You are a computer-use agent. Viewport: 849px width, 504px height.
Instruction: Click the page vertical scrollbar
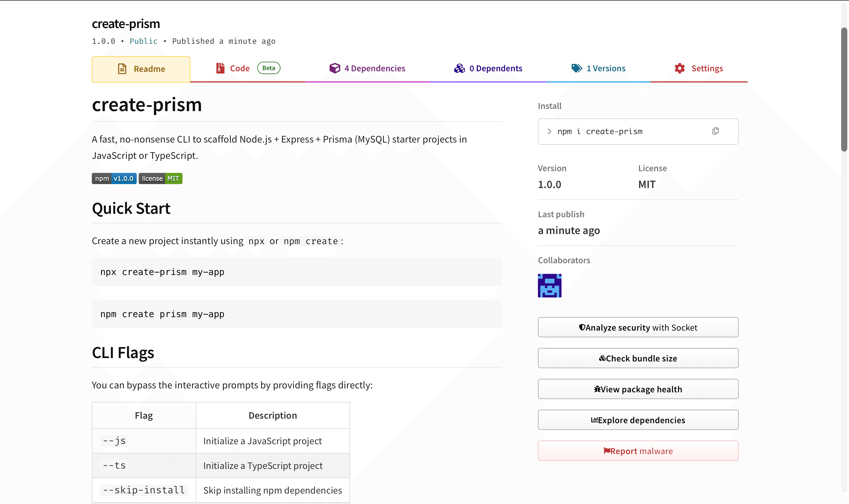point(844,90)
